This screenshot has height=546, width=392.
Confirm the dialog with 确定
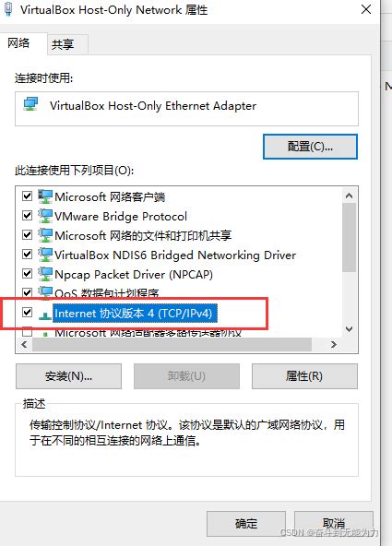246,523
